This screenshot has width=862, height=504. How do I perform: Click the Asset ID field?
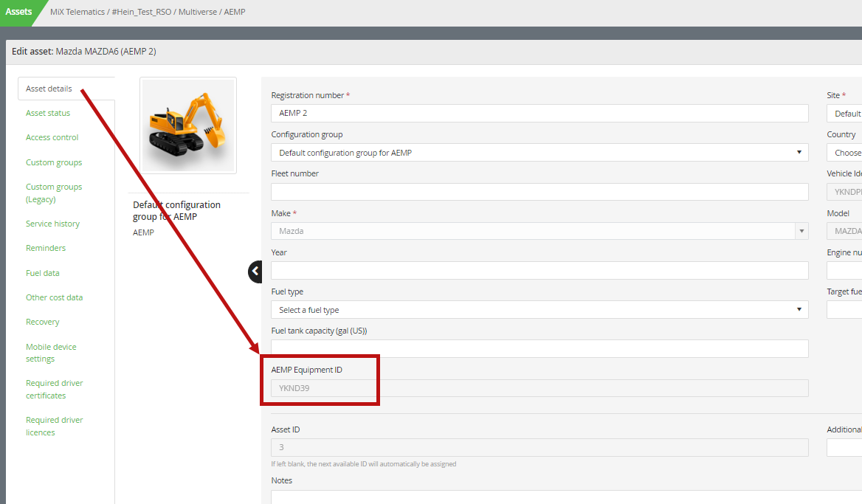(x=539, y=447)
